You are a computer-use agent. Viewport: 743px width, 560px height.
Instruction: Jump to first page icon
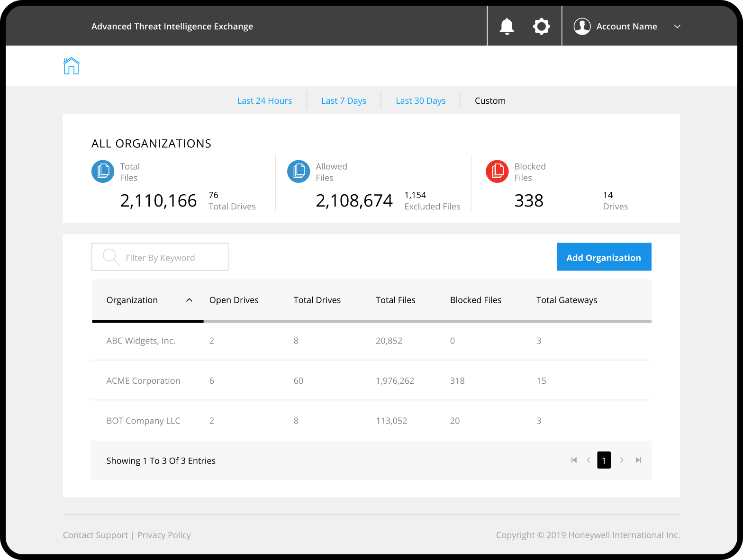coord(574,460)
